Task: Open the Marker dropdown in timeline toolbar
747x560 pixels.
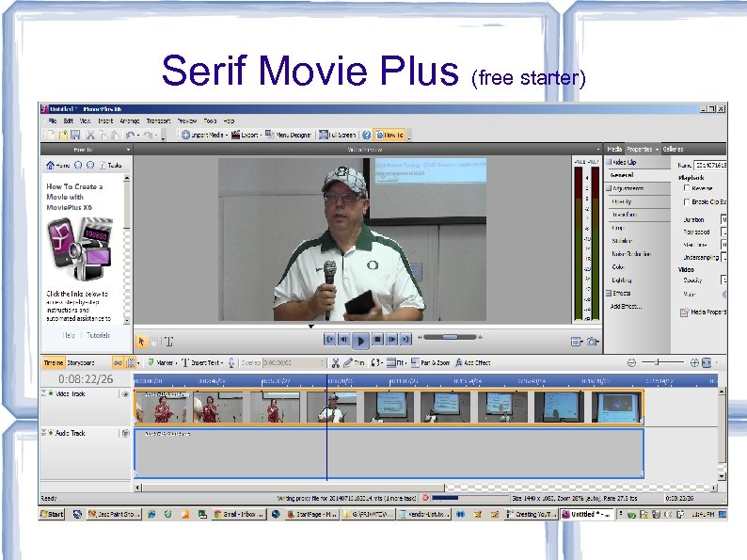Action: [177, 363]
